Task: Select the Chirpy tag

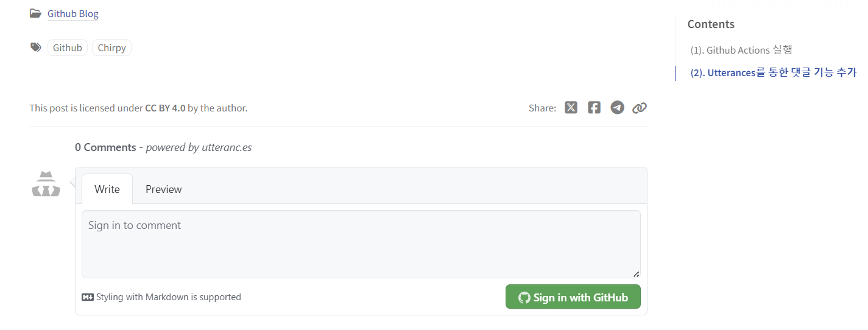Action: point(111,47)
